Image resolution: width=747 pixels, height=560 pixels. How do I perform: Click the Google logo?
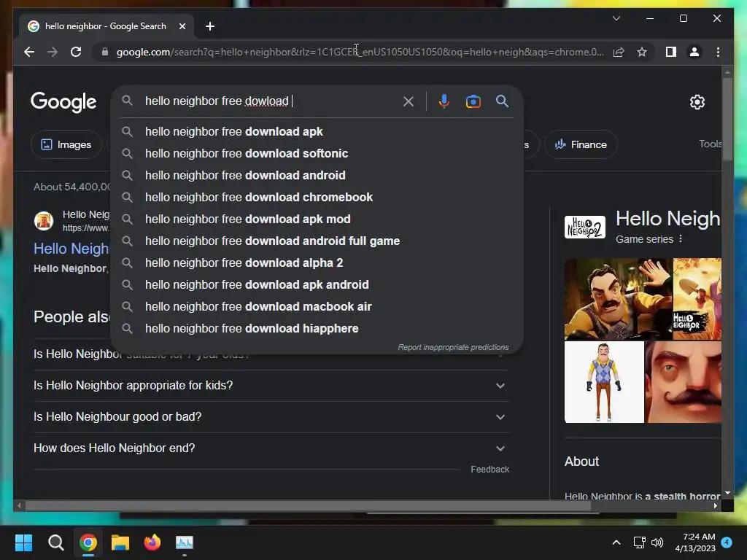(x=63, y=101)
